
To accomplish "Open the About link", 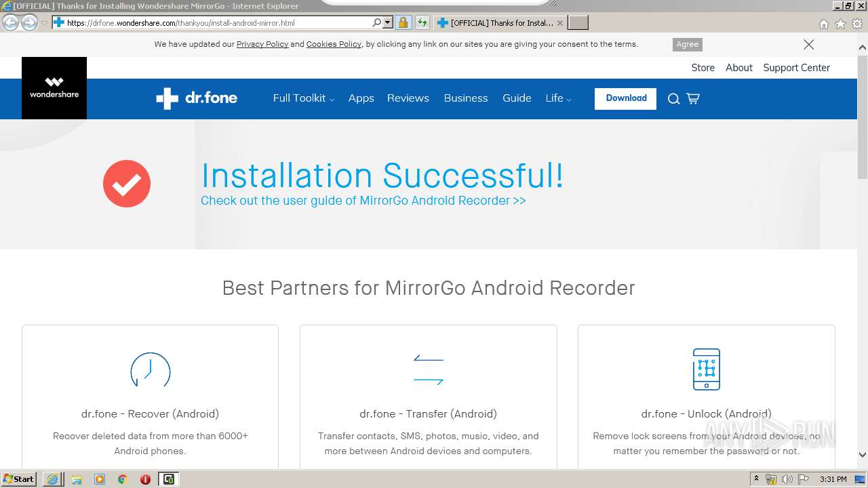I will click(739, 68).
